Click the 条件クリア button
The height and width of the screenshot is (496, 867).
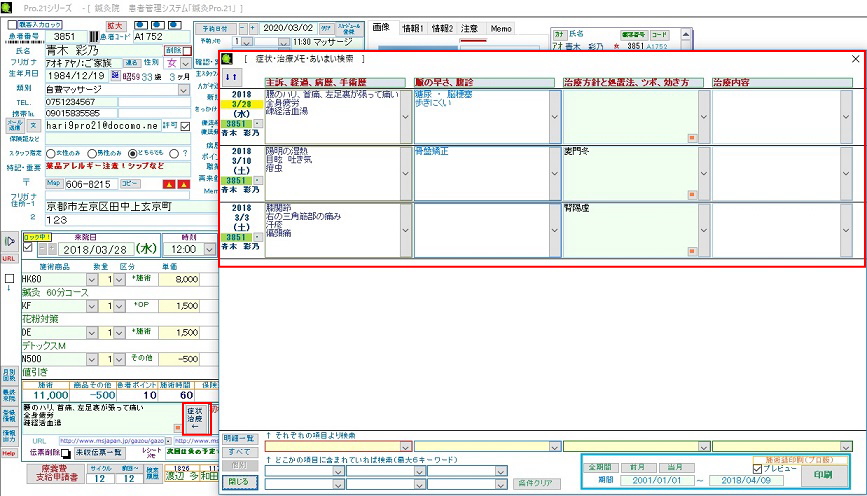[536, 483]
